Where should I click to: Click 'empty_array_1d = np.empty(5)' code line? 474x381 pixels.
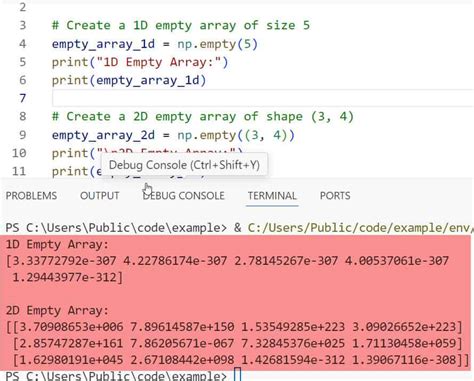(155, 44)
